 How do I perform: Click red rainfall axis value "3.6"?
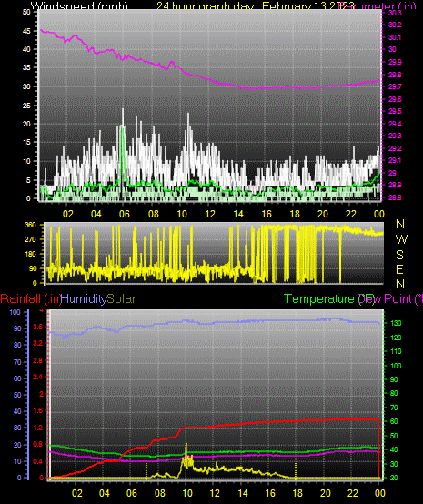click(37, 328)
